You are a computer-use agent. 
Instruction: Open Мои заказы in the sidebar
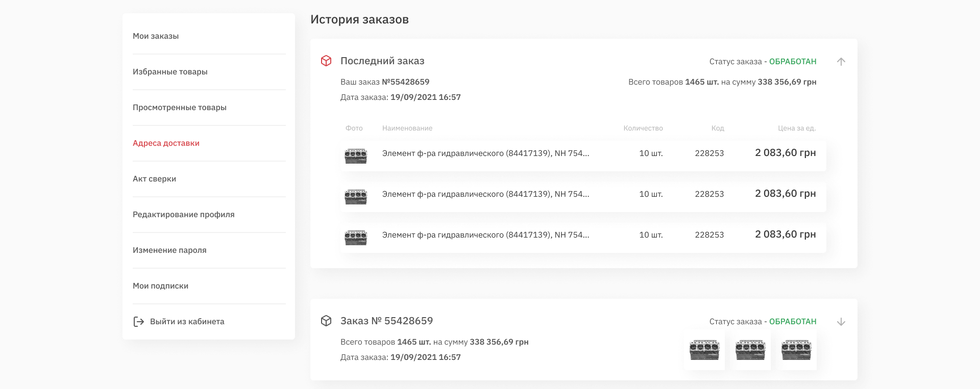pos(156,36)
